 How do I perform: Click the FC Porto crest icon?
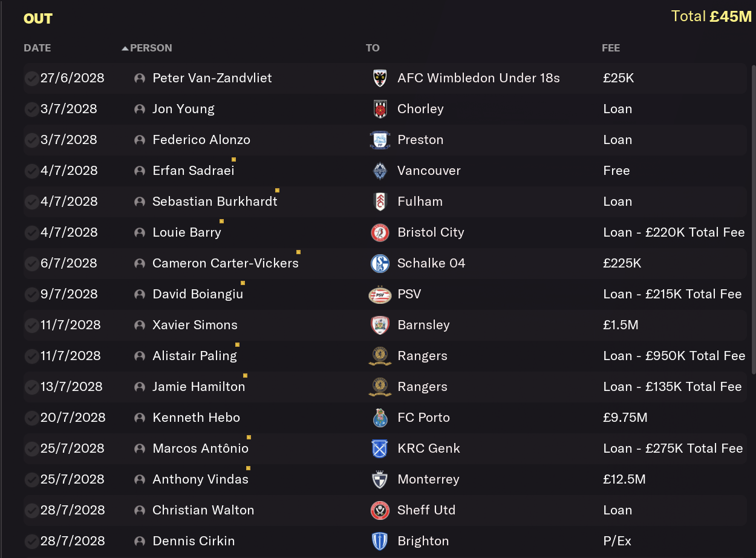pos(380,418)
